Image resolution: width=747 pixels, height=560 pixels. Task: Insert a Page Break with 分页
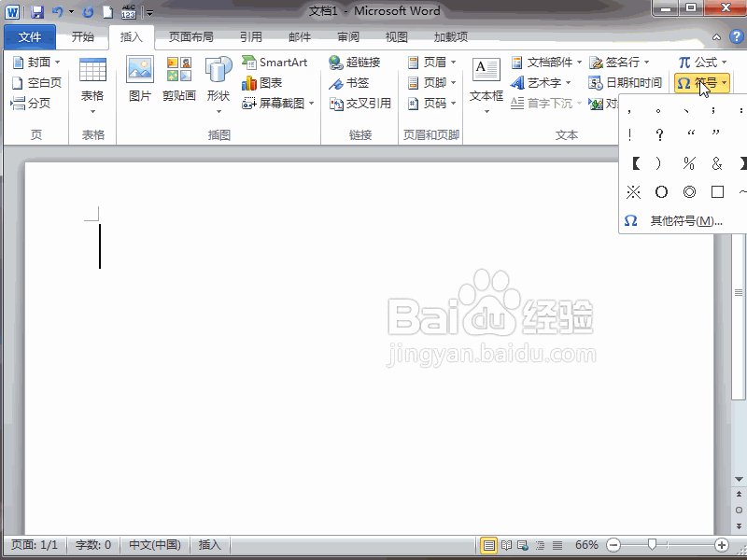(35, 103)
